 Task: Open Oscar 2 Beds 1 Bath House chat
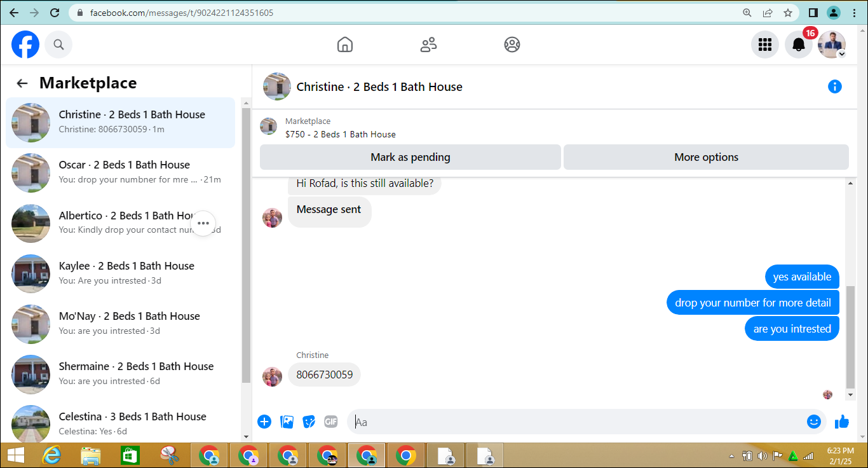tap(121, 173)
